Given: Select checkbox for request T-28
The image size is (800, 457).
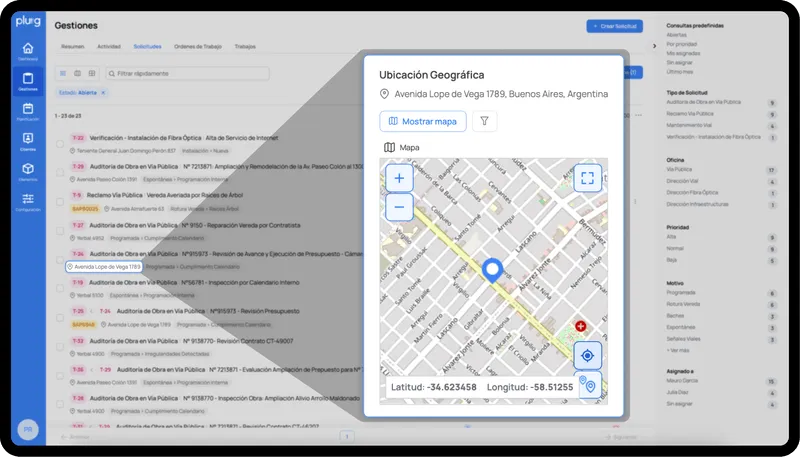Looking at the screenshot, I should pos(60,404).
